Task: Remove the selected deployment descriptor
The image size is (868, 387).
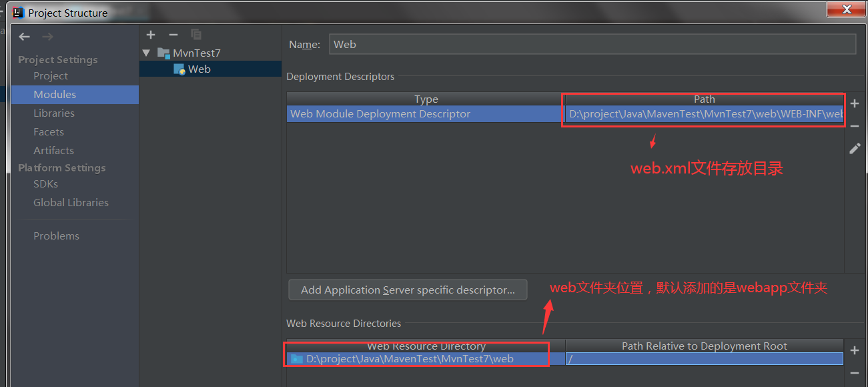Action: coord(855,126)
